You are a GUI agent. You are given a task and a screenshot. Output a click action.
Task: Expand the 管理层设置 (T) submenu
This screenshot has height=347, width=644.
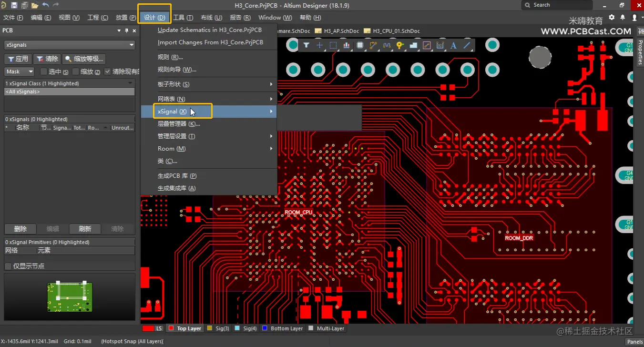coord(209,136)
